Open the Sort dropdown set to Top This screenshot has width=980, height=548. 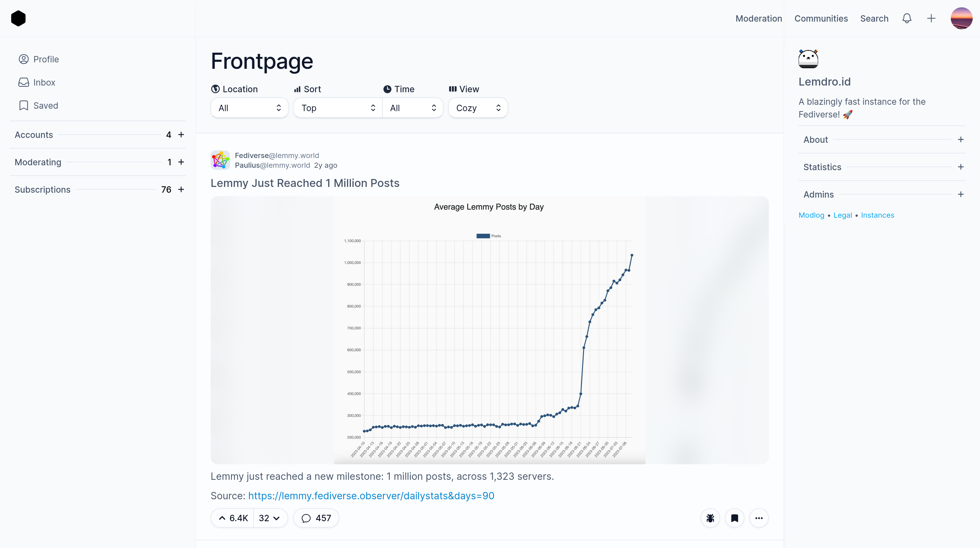(338, 108)
